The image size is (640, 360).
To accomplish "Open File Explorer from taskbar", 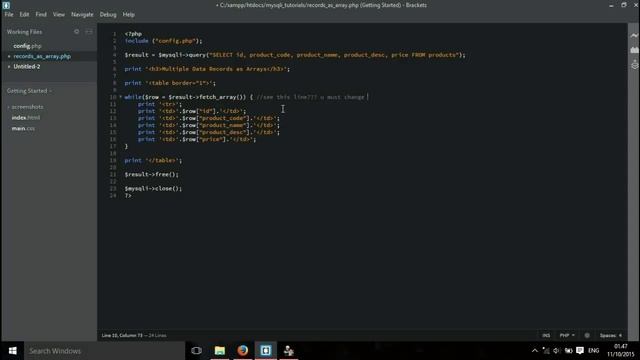I will click(x=220, y=351).
